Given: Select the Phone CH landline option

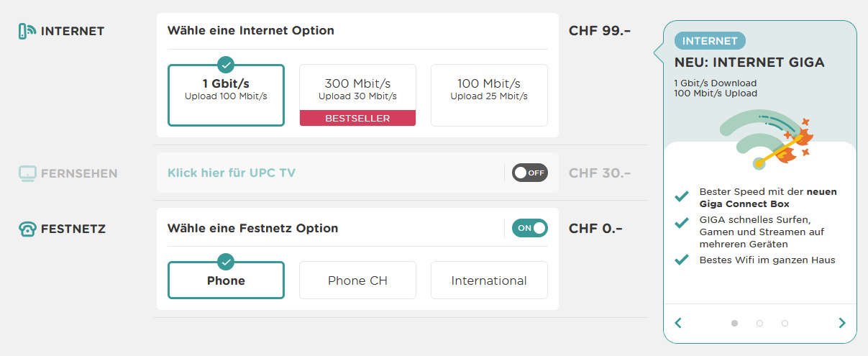Looking at the screenshot, I should coord(357,280).
